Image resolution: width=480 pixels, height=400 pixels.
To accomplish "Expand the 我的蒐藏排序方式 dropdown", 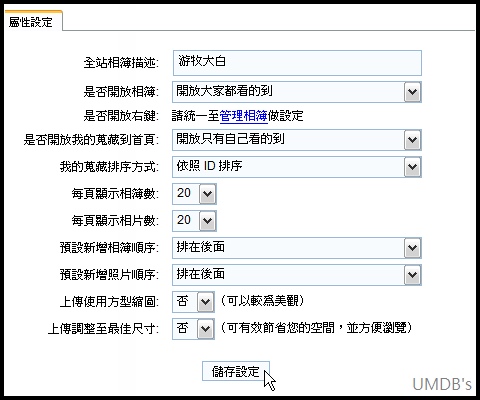I will coord(297,167).
